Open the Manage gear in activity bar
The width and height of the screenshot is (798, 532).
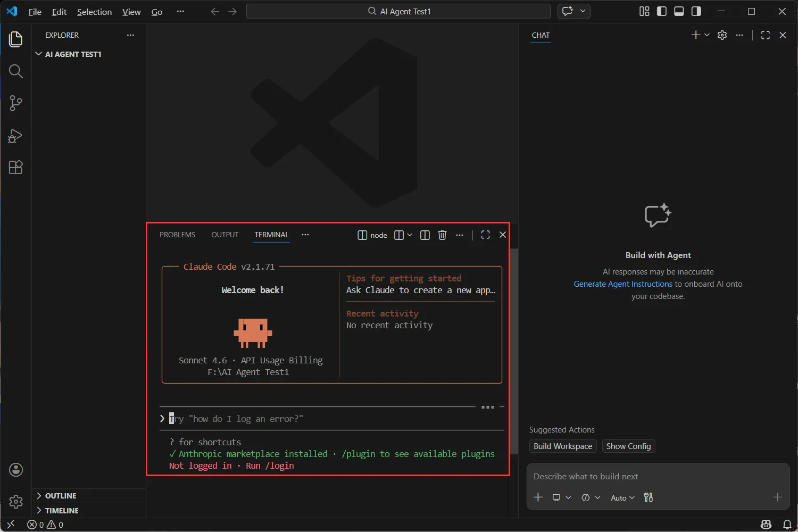coord(16,502)
